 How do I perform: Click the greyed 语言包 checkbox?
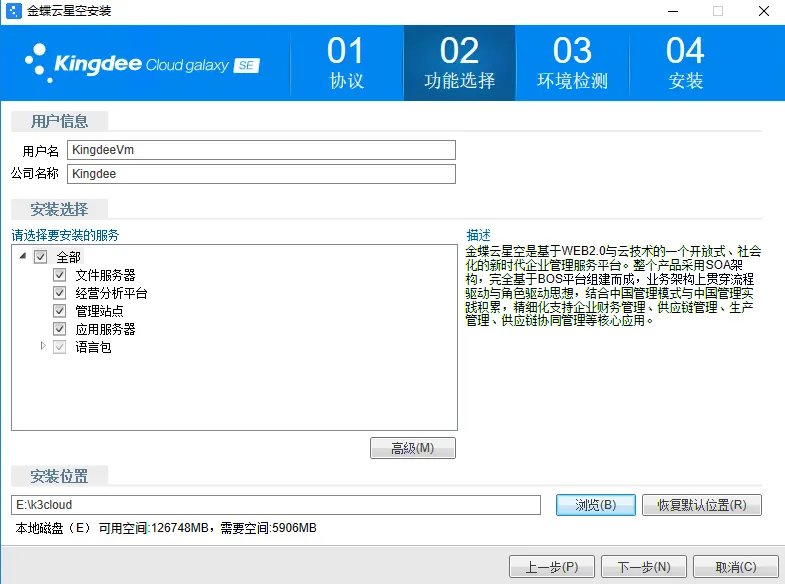click(60, 347)
